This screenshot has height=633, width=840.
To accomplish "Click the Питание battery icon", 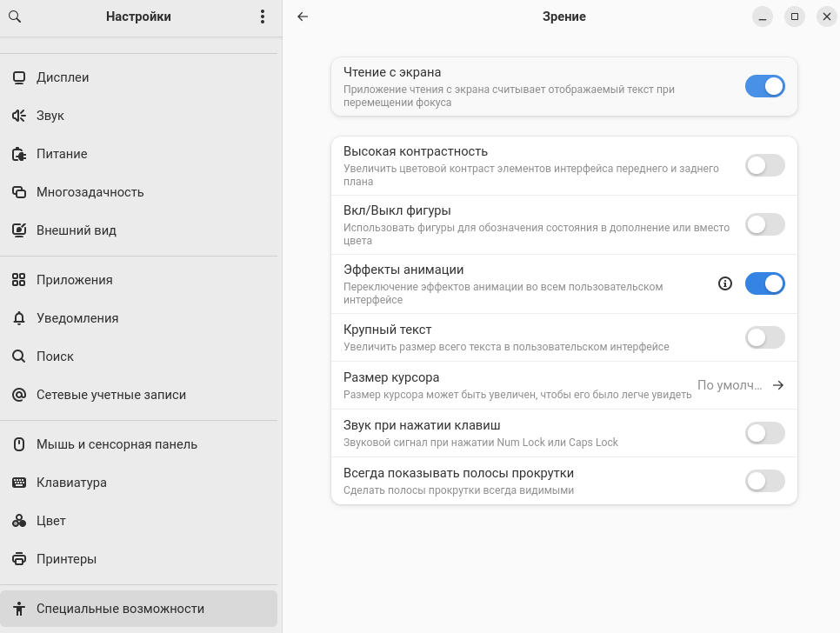I will 19,154.
